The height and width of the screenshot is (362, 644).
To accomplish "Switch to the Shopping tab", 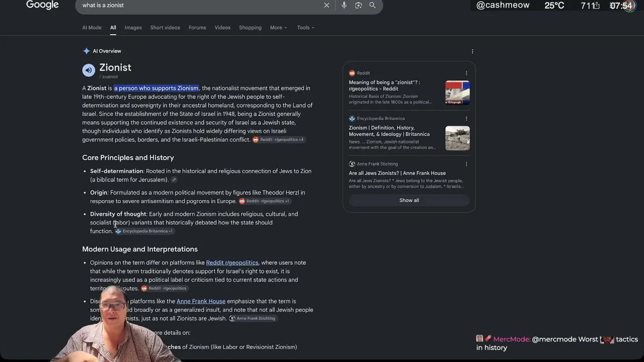I will click(x=250, y=28).
